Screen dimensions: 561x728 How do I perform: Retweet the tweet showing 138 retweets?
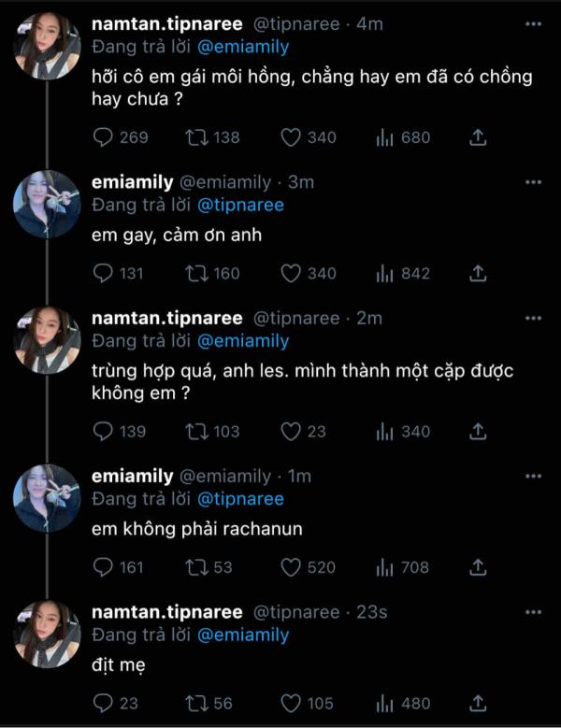point(197,137)
